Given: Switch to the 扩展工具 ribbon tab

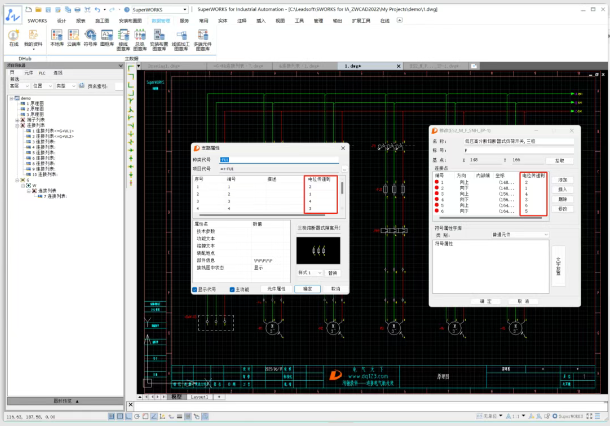Looking at the screenshot, I should pyautogui.click(x=361, y=21).
